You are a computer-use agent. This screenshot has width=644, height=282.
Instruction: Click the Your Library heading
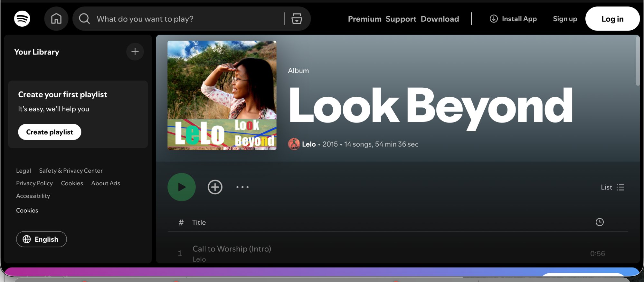click(37, 52)
